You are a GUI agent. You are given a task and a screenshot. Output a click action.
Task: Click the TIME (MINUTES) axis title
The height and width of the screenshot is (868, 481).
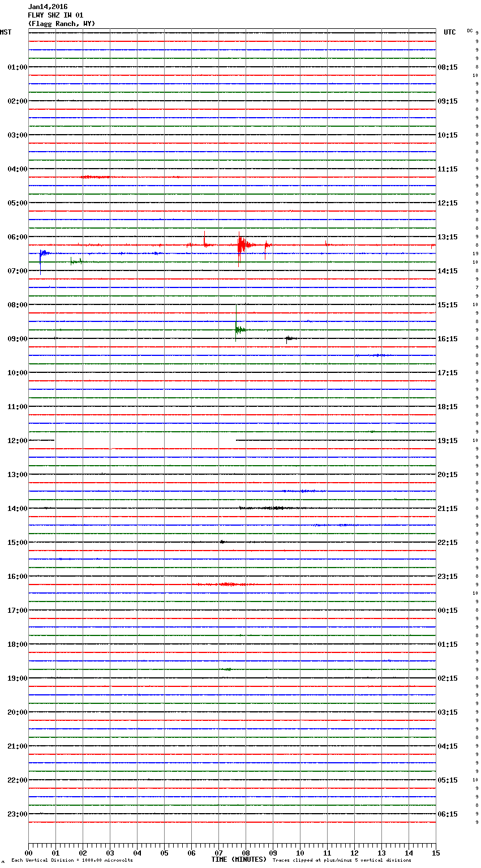pos(239,860)
